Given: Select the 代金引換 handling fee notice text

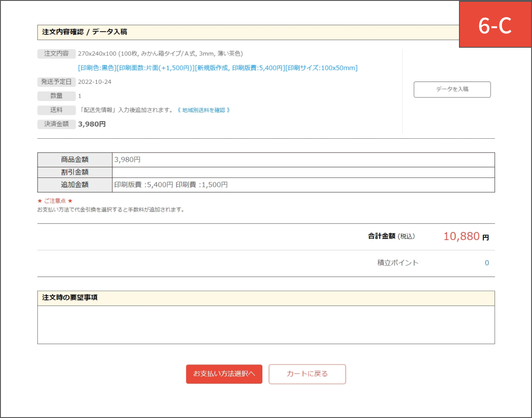Looking at the screenshot, I should [x=111, y=210].
